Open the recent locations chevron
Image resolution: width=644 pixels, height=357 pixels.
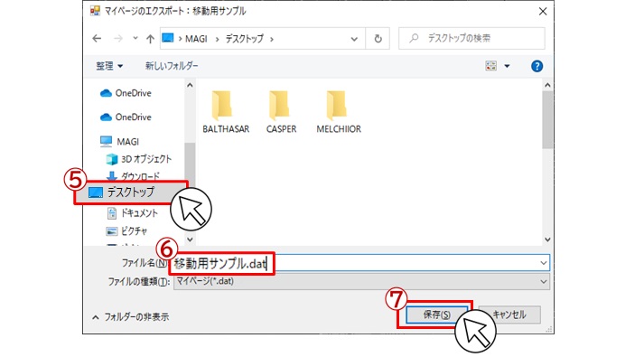pyautogui.click(x=135, y=39)
